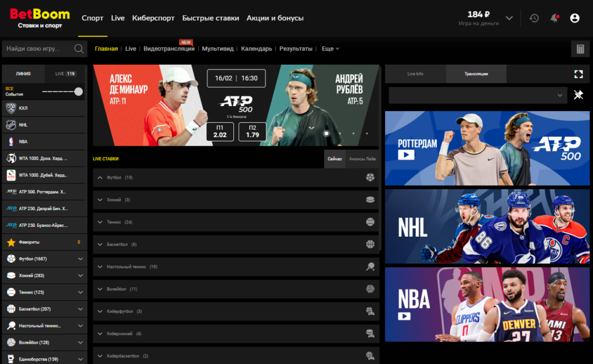Click paddle icon in Настольный теннис (19) row
This screenshot has height=364, width=593.
370,266
